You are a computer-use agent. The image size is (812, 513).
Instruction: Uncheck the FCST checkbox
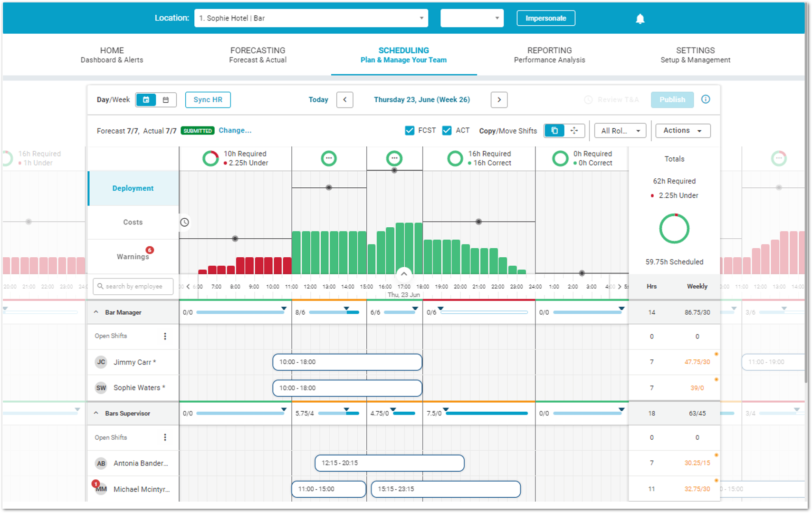tap(410, 130)
